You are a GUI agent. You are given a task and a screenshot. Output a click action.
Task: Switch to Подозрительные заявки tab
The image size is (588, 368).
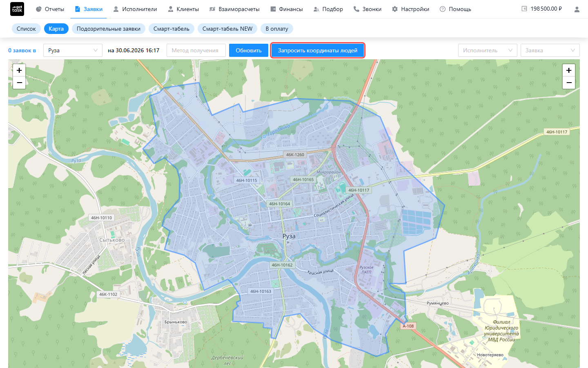(109, 29)
